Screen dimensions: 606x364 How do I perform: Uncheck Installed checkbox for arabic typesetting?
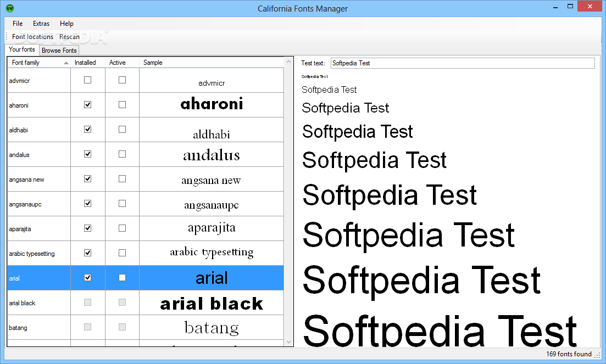tap(88, 253)
